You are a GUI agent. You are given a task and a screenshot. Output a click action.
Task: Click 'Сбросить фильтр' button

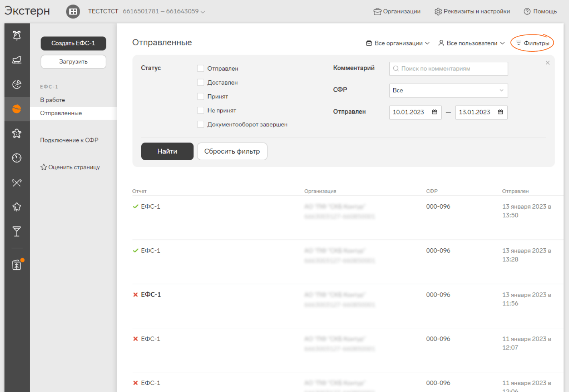(232, 151)
